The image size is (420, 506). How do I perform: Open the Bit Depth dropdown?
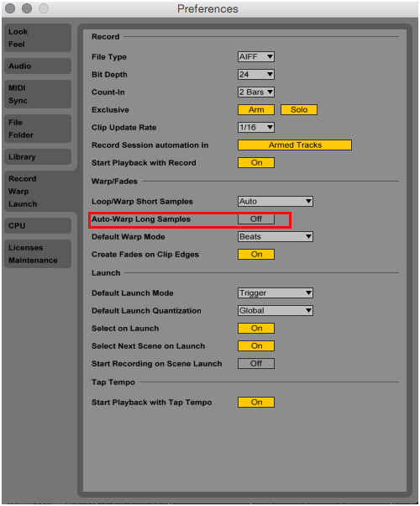coord(256,75)
